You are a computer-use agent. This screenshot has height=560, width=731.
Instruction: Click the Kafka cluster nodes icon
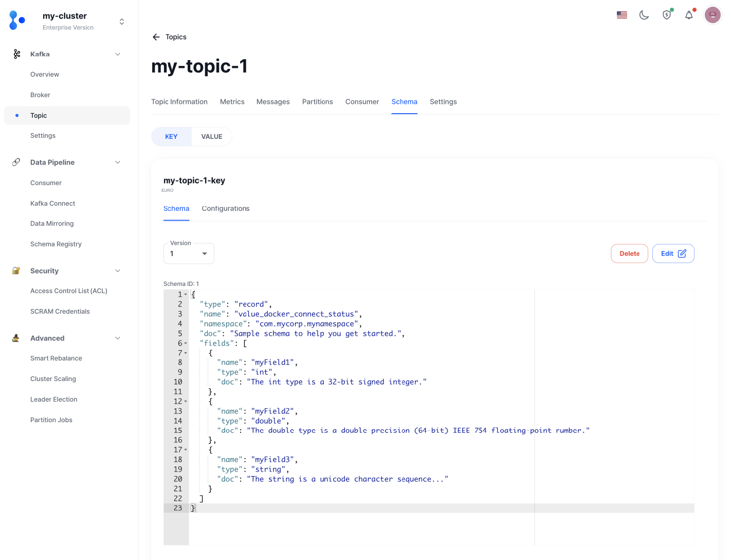click(x=16, y=54)
